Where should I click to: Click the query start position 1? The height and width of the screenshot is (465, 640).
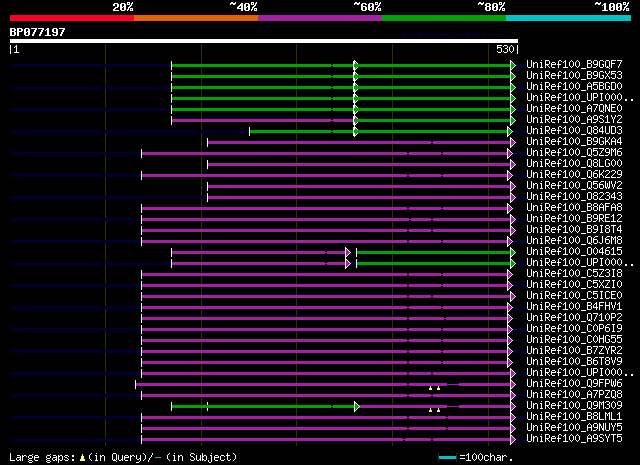click(16, 49)
